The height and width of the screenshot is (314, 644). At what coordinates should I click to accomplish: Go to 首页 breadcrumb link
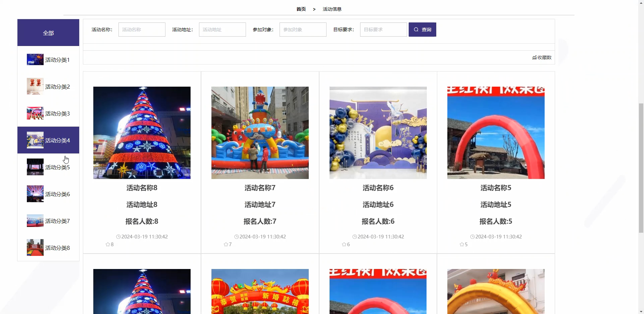[301, 9]
